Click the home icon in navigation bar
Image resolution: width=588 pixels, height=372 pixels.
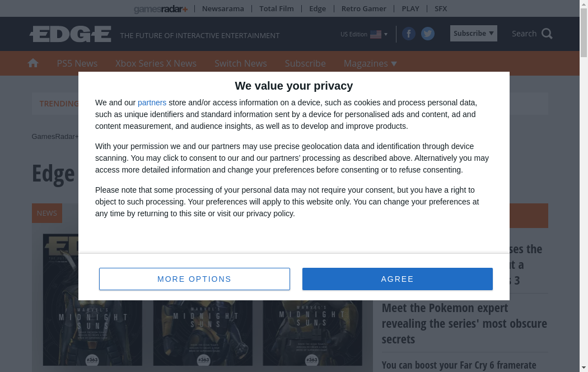(33, 63)
